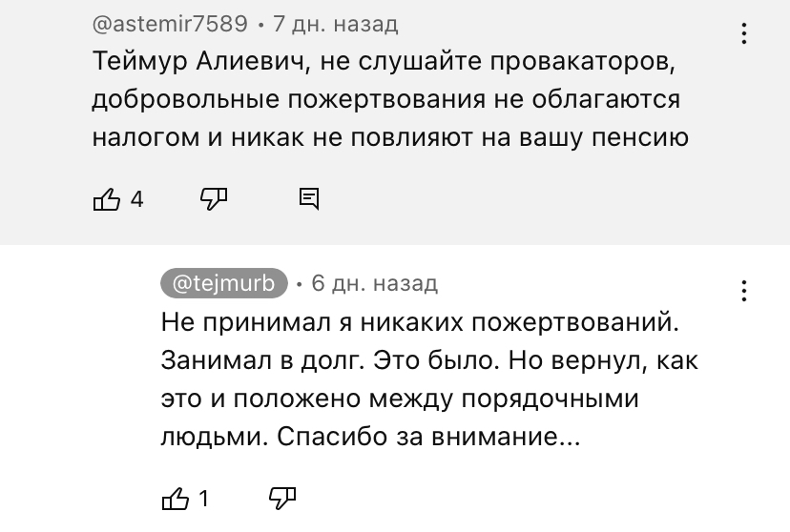This screenshot has height=532, width=790.
Task: Dislike the reply from @tejmurb
Action: pos(282,499)
